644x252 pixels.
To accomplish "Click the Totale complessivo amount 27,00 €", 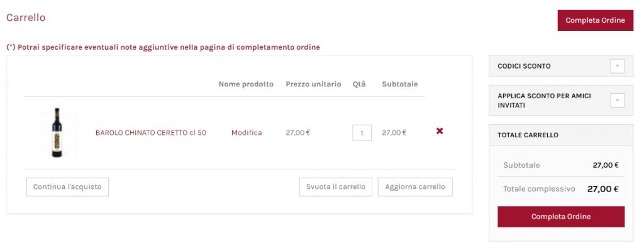I will coord(602,189).
